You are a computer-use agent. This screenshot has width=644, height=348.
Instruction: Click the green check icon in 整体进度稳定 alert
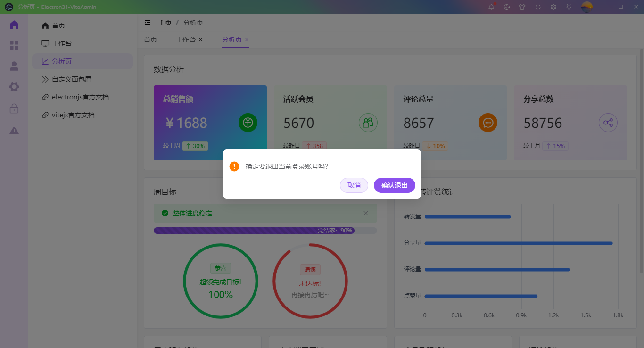pyautogui.click(x=165, y=213)
